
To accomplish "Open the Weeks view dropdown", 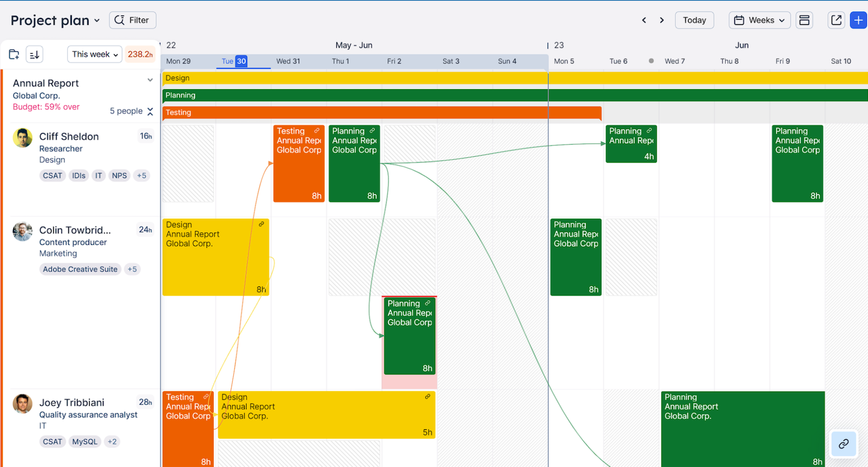I will pos(759,20).
